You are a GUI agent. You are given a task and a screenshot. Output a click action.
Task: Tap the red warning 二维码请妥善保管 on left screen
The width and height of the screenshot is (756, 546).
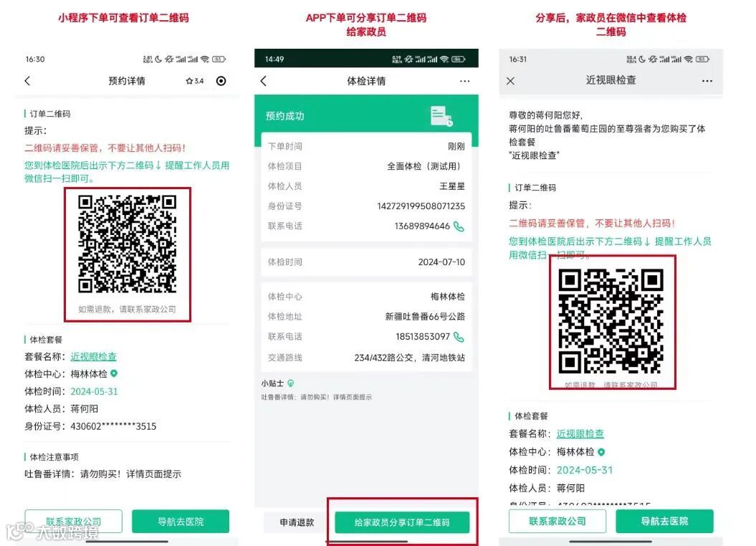pyautogui.click(x=105, y=148)
